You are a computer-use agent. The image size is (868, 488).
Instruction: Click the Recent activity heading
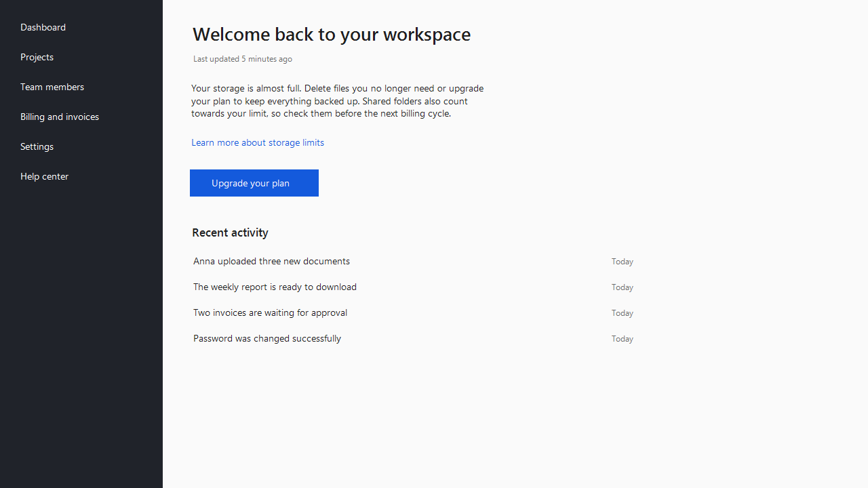[x=230, y=232]
